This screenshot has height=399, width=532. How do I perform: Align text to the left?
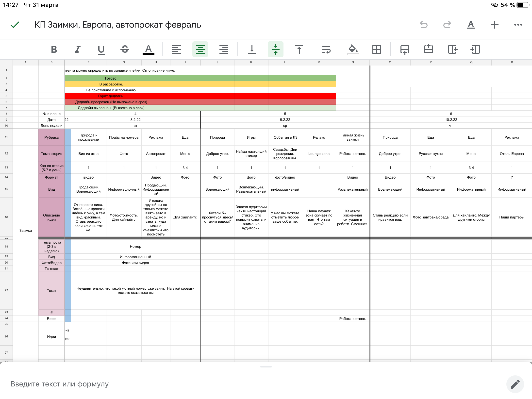pyautogui.click(x=176, y=49)
